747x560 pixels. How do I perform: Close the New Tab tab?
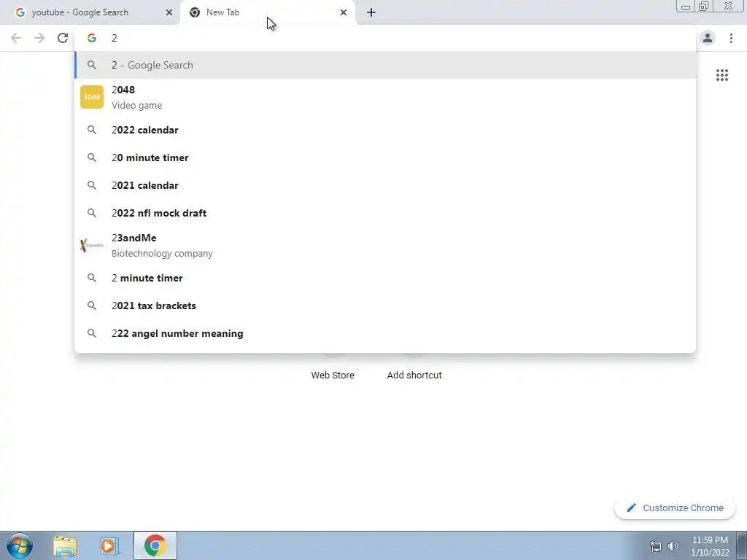click(344, 12)
